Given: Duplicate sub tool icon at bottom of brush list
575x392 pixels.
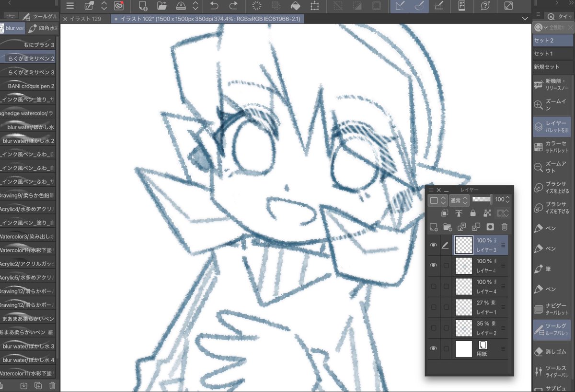Looking at the screenshot, I should tap(38, 386).
